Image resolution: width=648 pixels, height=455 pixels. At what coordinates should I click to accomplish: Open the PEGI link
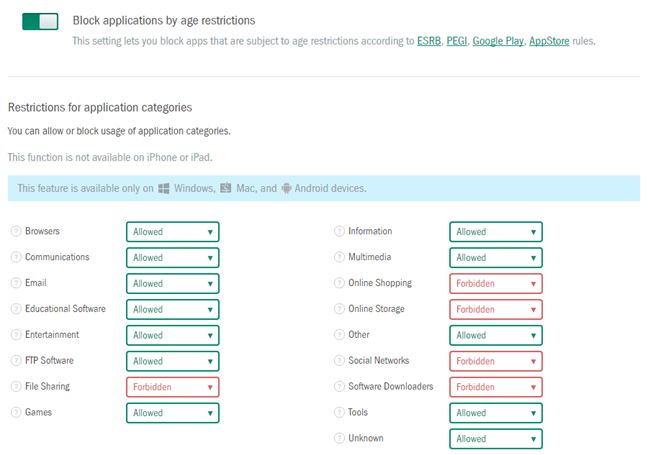457,41
